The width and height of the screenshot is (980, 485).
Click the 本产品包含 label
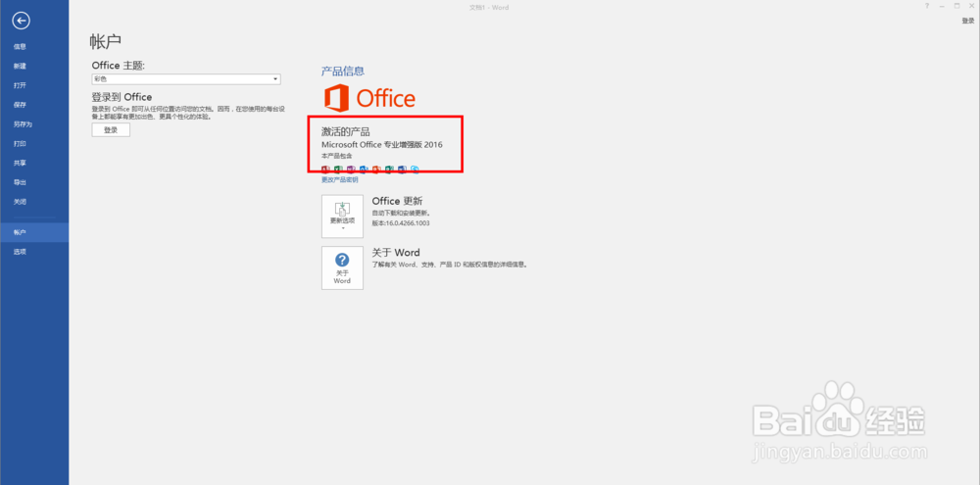click(337, 155)
